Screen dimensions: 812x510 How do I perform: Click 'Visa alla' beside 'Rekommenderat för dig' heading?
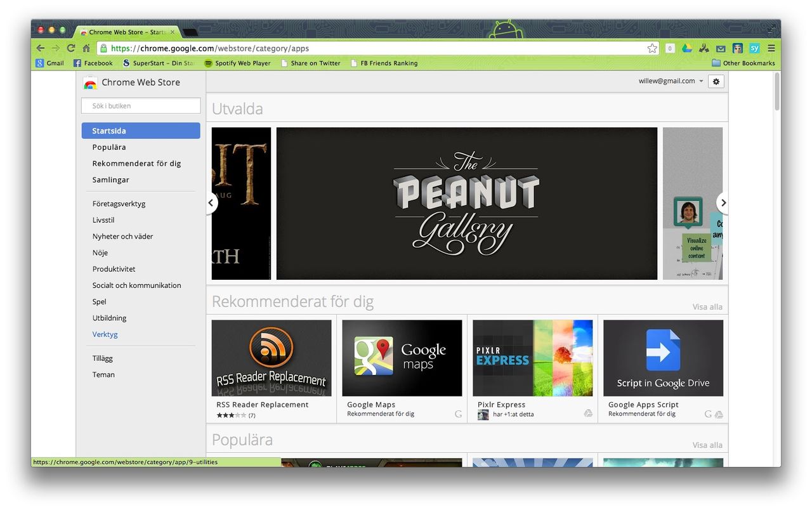[707, 307]
